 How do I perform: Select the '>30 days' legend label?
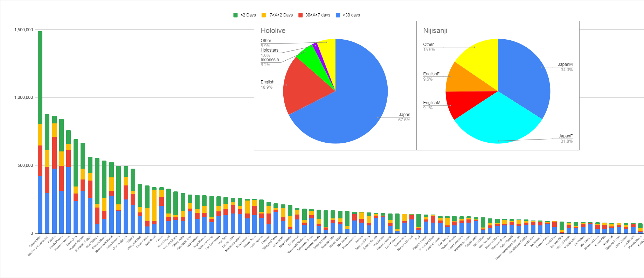[x=351, y=15]
